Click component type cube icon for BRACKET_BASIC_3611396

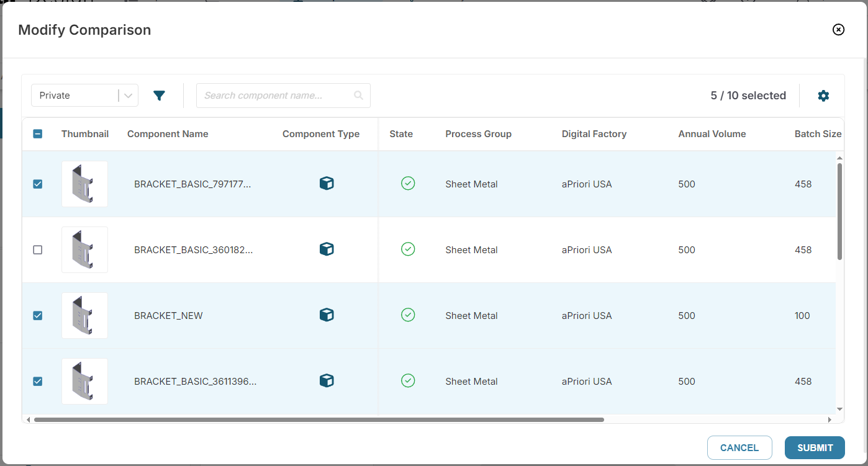(x=327, y=381)
